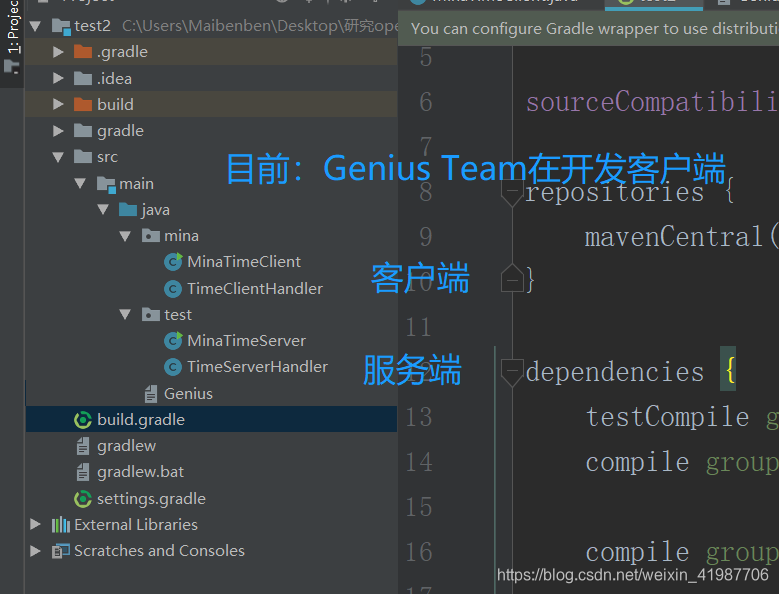Select TimeServerHandler file in tree

pyautogui.click(x=257, y=367)
